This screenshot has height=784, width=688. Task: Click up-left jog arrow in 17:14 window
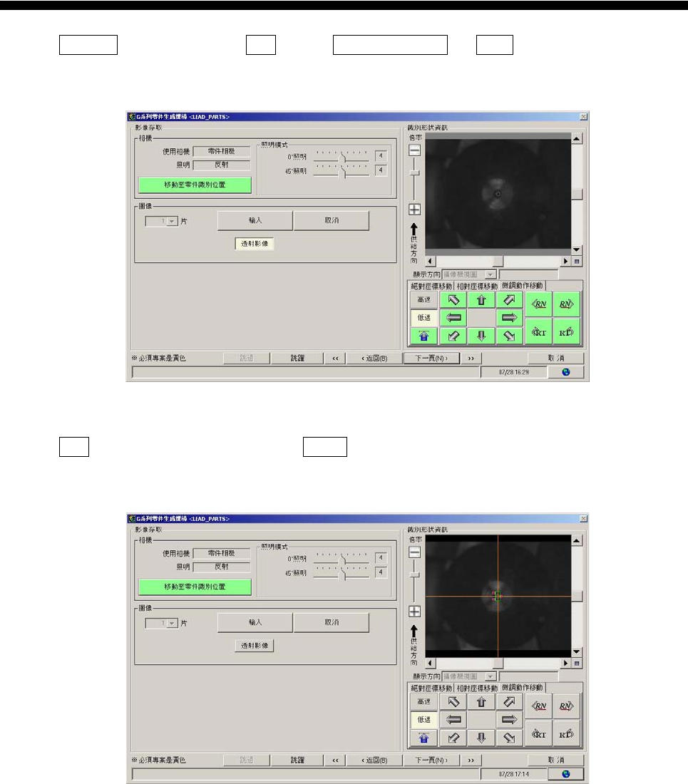[x=453, y=702]
